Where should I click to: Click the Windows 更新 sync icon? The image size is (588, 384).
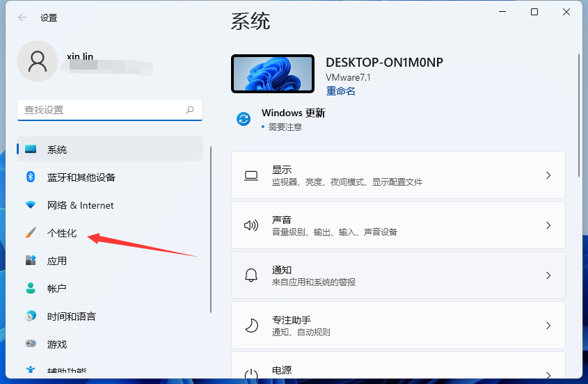tap(244, 119)
